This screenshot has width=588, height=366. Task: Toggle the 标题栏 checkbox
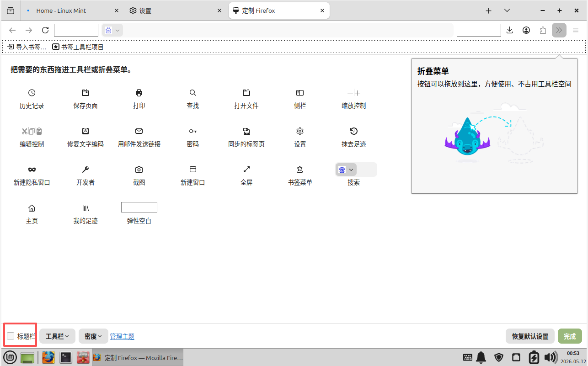coord(11,336)
